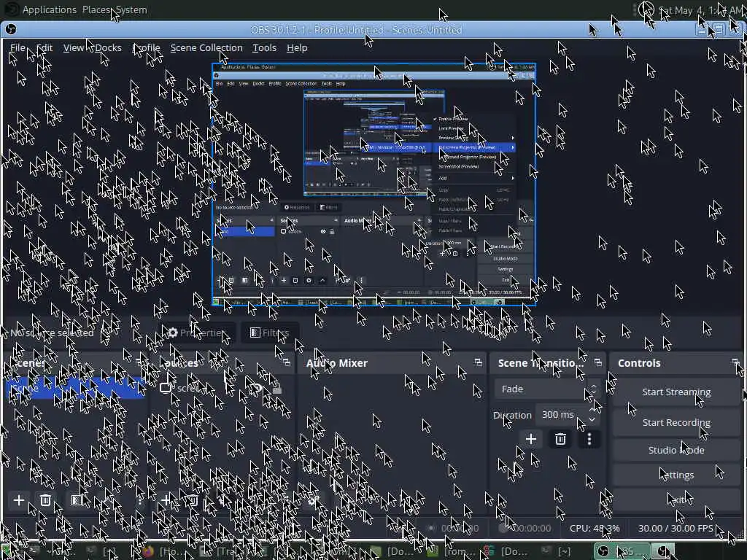Click the tray icon beside the clock
This screenshot has width=747, height=560.
(646, 9)
